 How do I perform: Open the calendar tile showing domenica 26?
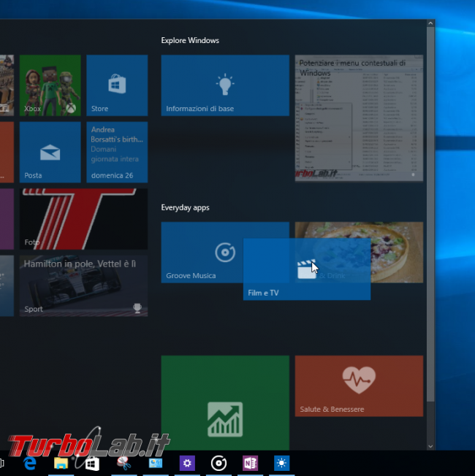pyautogui.click(x=117, y=152)
